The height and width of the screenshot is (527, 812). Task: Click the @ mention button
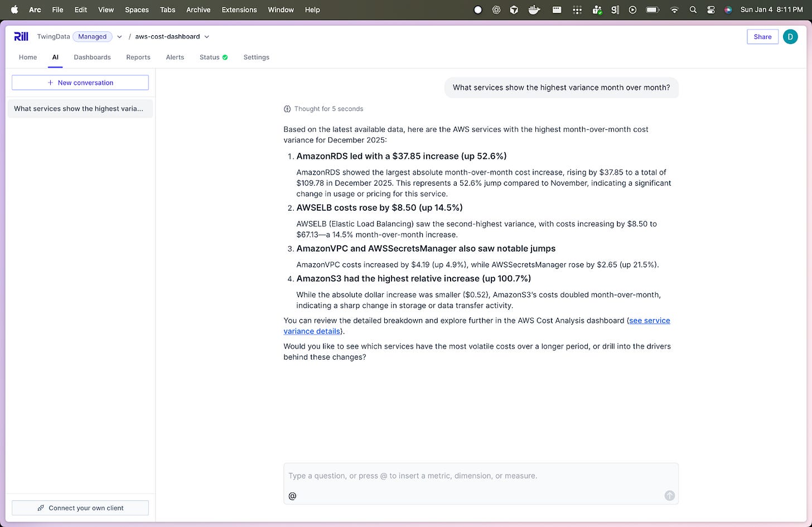(x=292, y=496)
